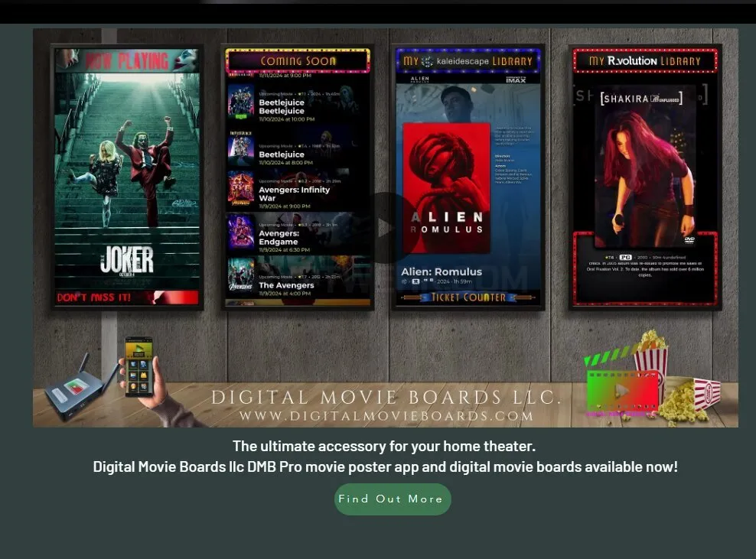Select Avengers: Endgame listing
The image size is (756, 559).
tap(298, 234)
